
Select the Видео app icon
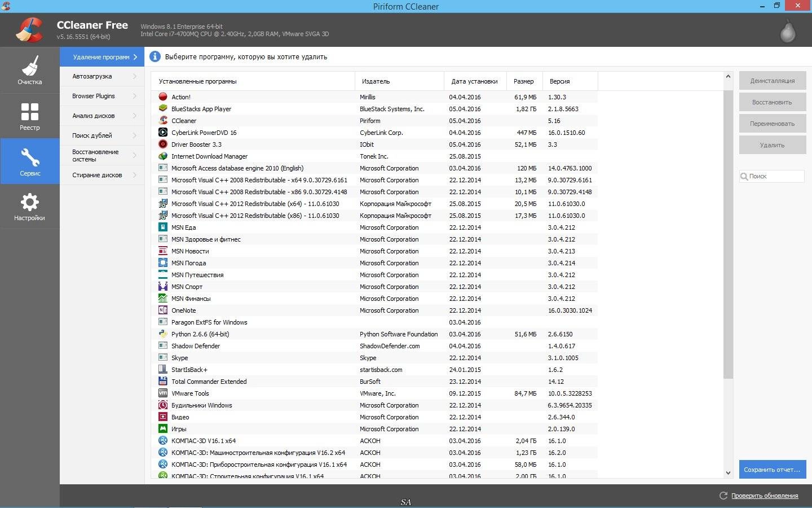point(163,417)
